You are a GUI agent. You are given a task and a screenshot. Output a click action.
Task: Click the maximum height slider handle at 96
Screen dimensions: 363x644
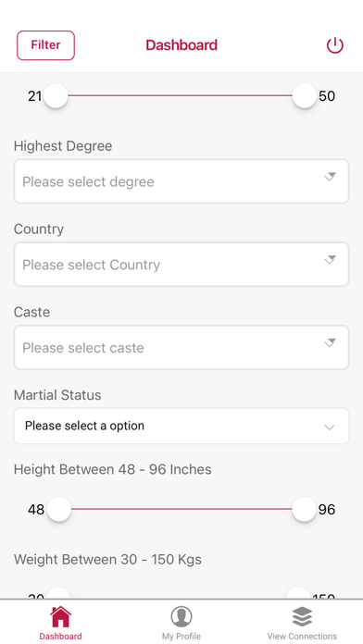(305, 509)
